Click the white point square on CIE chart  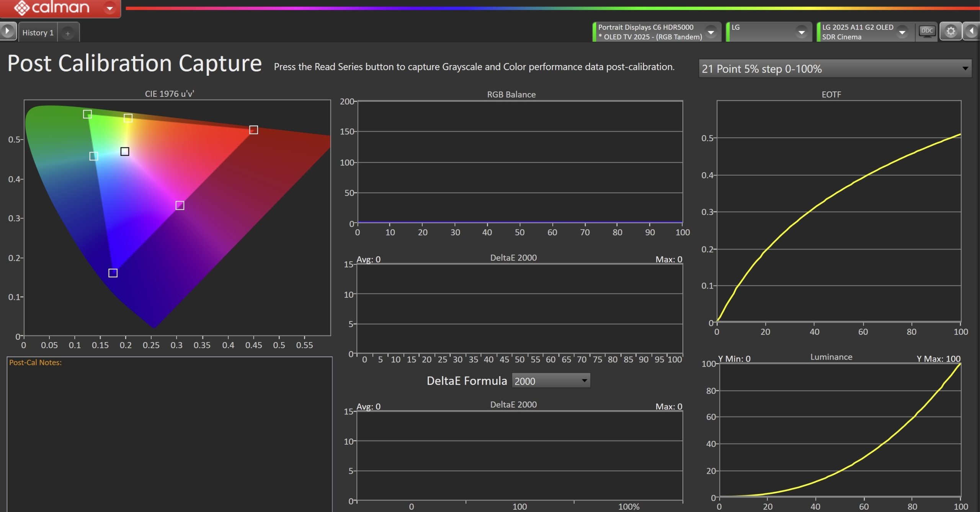(x=125, y=152)
